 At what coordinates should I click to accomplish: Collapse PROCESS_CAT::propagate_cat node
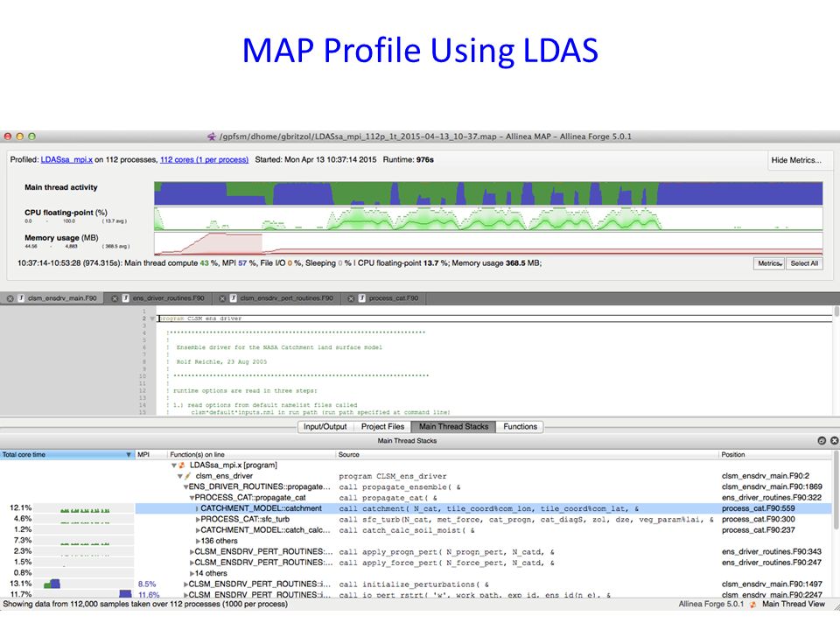click(192, 498)
